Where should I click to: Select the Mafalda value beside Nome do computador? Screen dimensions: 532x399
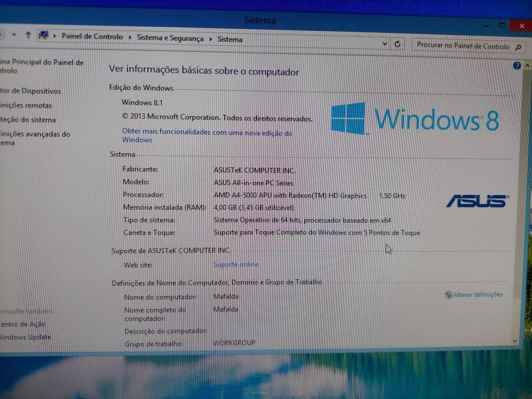pos(226,296)
